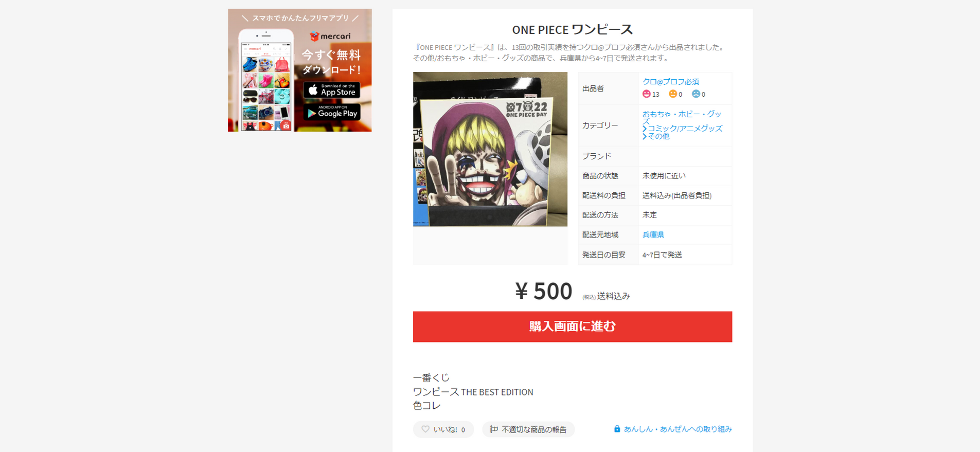Click the orange neutral-rating face icon

672,94
